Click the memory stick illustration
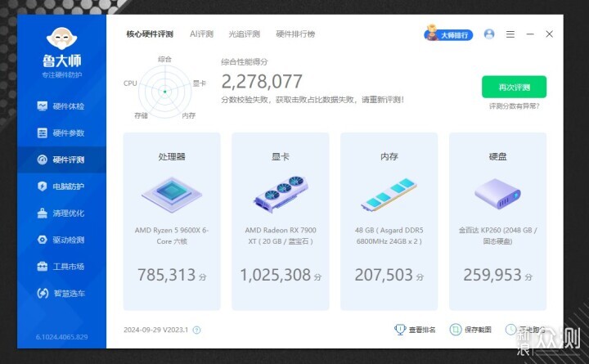The height and width of the screenshot is (364, 589). click(x=389, y=194)
